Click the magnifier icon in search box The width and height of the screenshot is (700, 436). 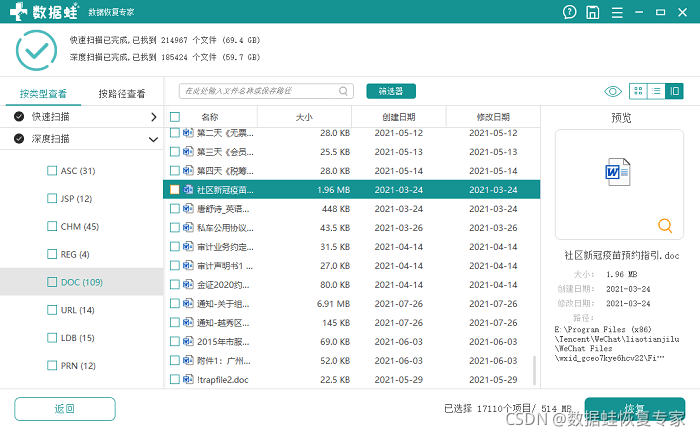343,91
